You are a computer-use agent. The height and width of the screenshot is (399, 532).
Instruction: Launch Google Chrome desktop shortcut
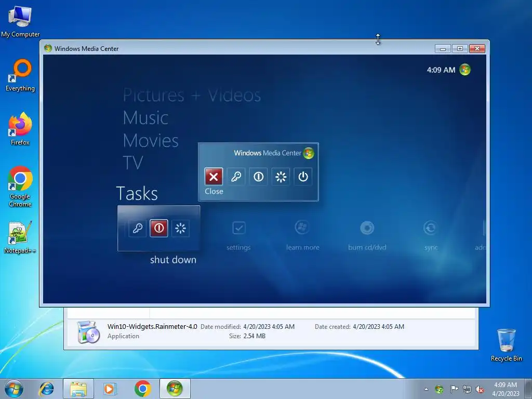coord(20,187)
